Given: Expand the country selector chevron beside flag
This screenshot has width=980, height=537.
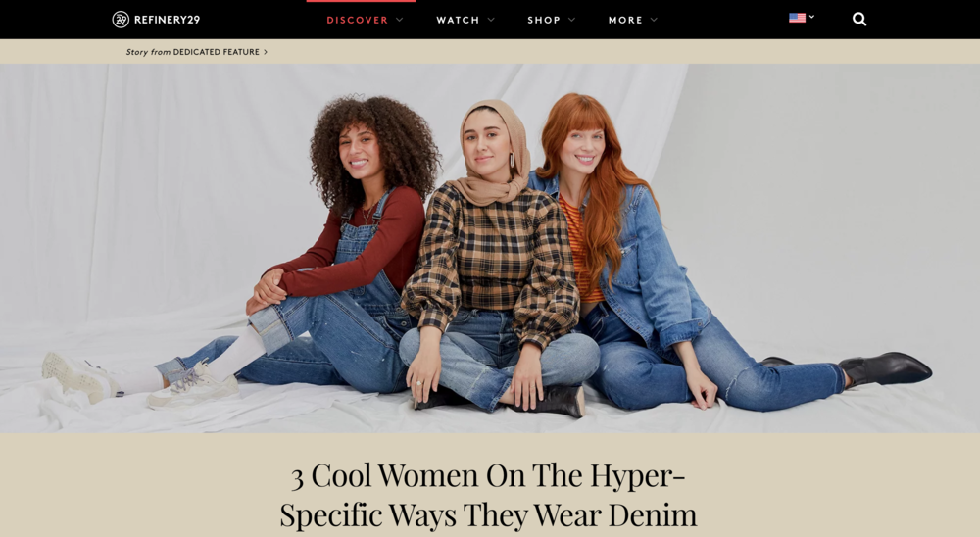Looking at the screenshot, I should (x=811, y=17).
